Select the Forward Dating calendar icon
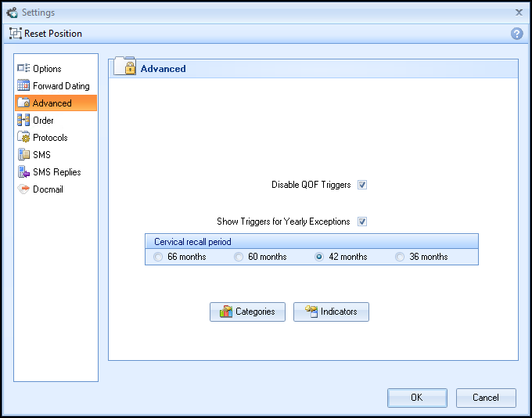Image resolution: width=532 pixels, height=418 pixels. click(23, 86)
